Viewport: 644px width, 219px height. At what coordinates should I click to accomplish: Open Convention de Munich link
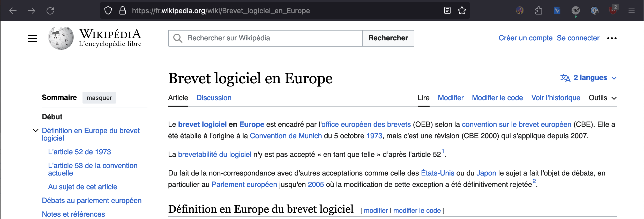(286, 136)
